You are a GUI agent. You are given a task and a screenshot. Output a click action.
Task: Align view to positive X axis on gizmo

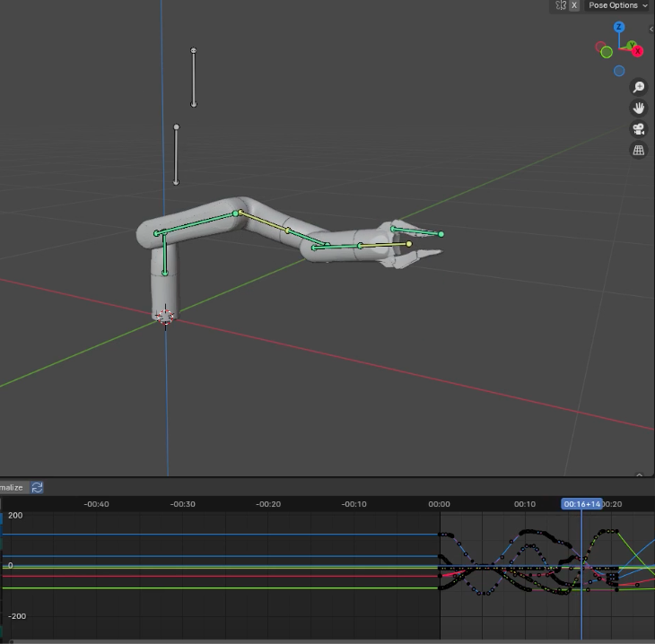637,51
